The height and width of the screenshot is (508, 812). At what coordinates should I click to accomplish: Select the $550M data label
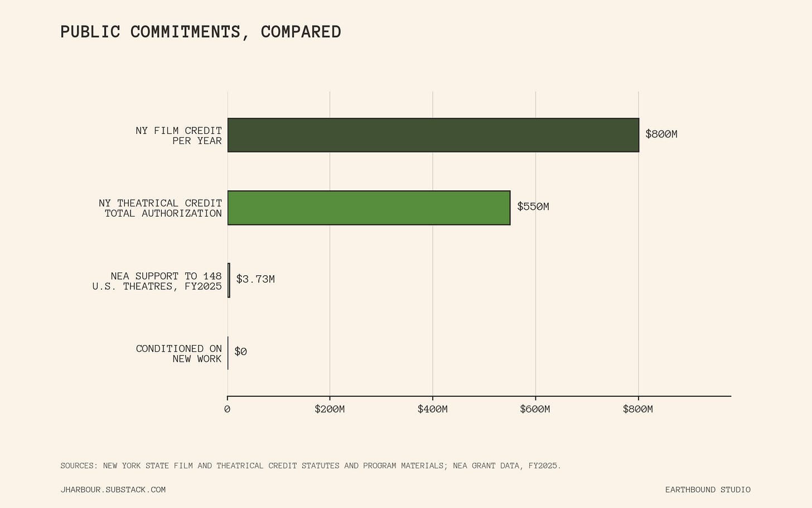pos(533,207)
